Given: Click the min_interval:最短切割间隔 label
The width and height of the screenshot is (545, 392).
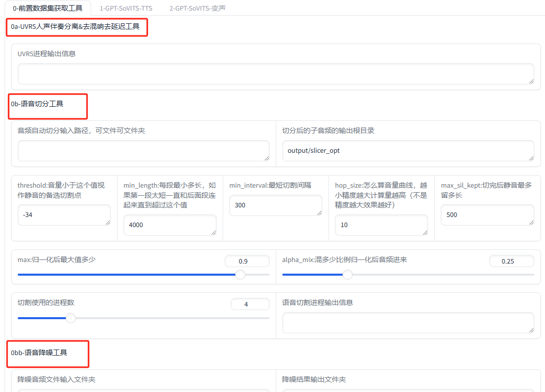Looking at the screenshot, I should click(x=270, y=186).
